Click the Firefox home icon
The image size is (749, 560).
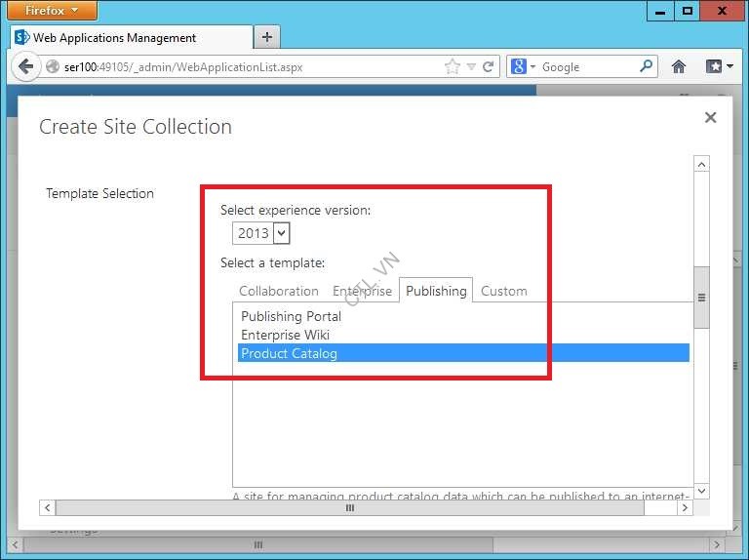click(x=679, y=66)
